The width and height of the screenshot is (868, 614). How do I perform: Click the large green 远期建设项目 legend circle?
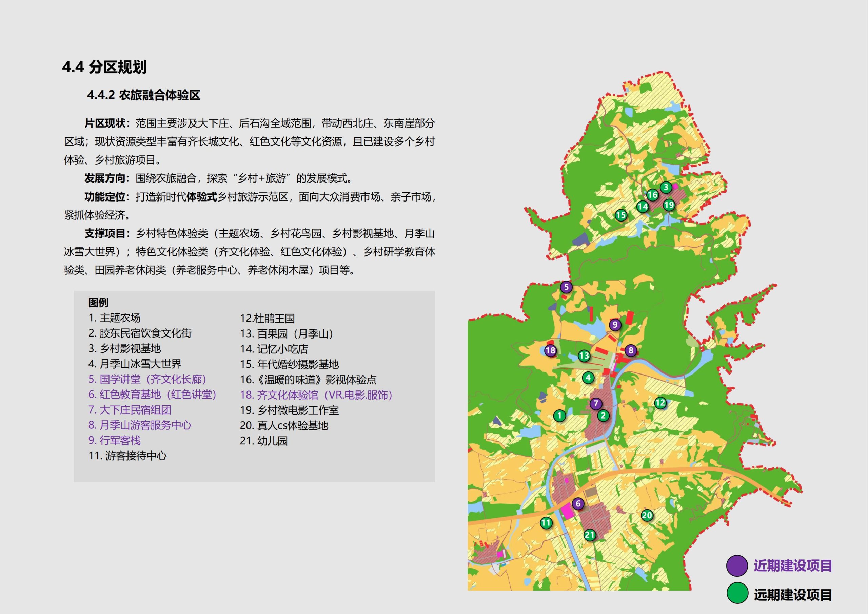click(737, 593)
